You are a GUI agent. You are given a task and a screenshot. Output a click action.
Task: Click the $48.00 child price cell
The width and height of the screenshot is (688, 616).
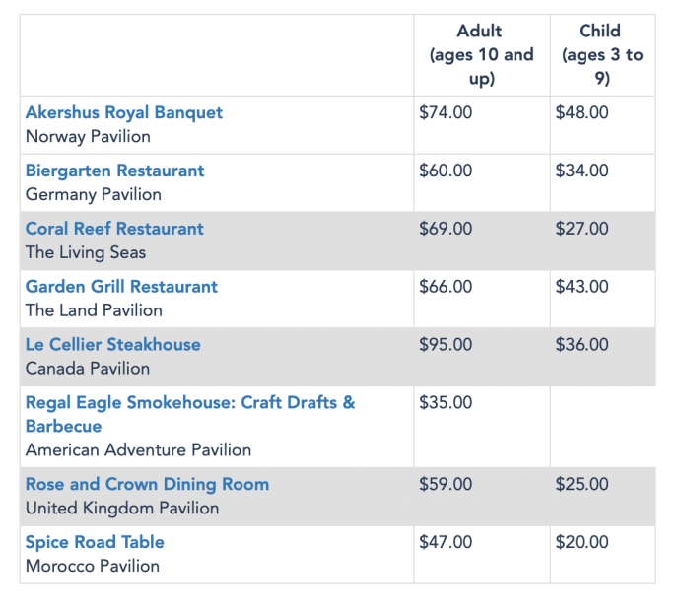[x=582, y=112]
